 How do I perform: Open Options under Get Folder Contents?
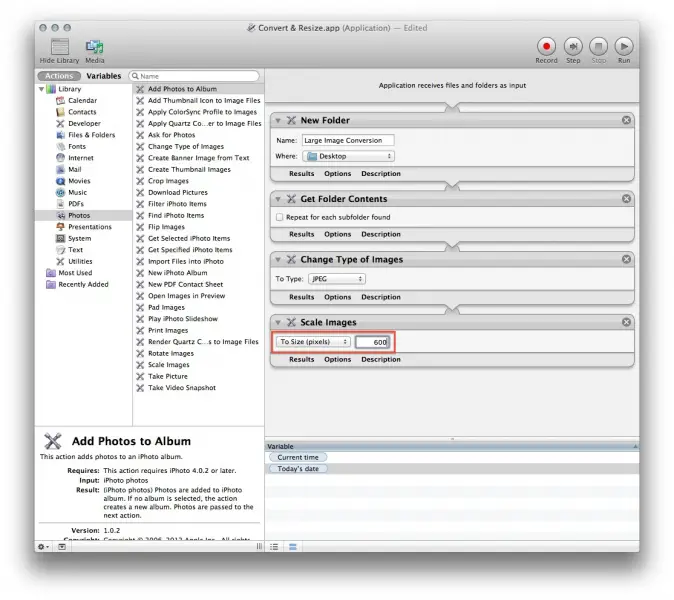tap(337, 234)
